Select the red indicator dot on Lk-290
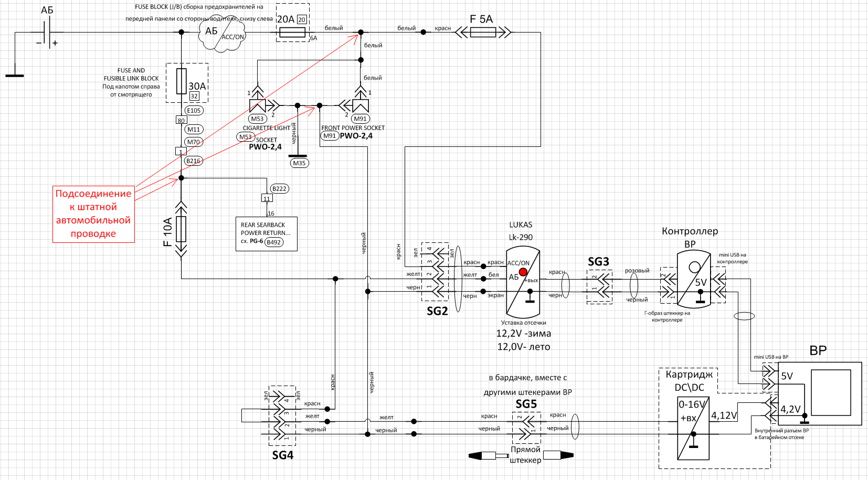 [x=523, y=272]
